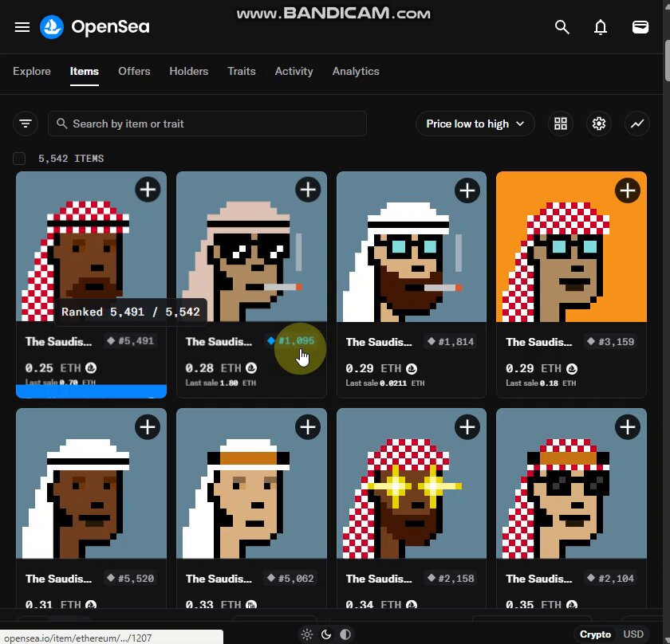Add the #2,158 Saudis item to cart
Image resolution: width=670 pixels, height=644 pixels.
pos(467,426)
